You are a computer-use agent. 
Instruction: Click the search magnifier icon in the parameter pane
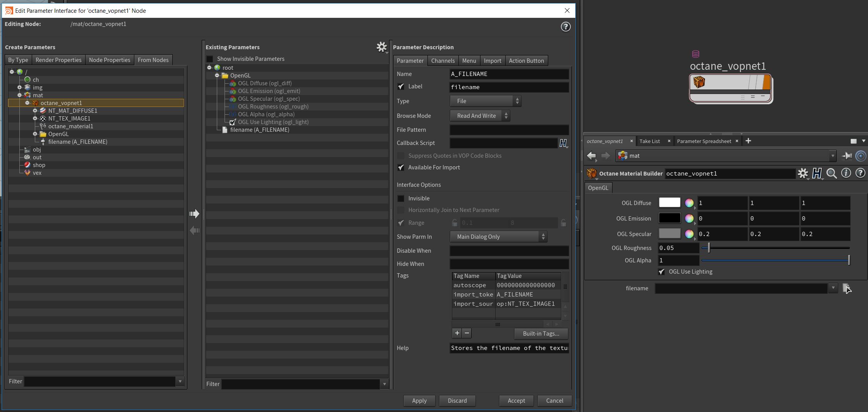click(832, 173)
